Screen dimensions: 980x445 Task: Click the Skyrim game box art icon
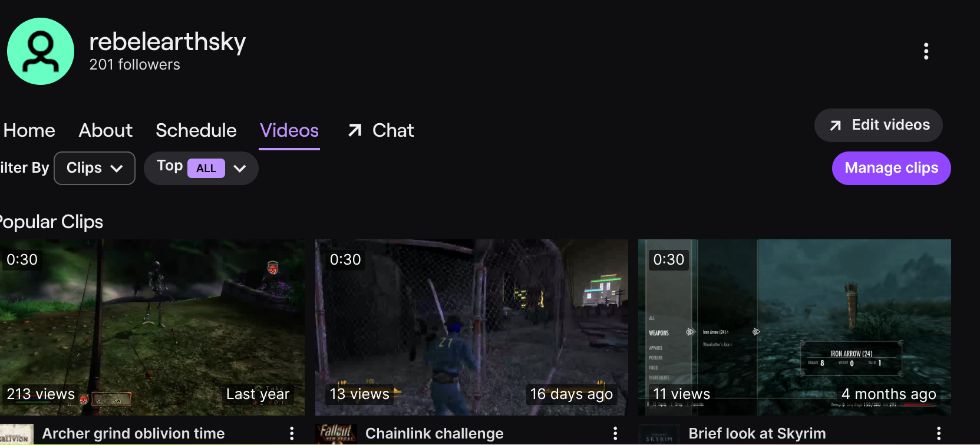(x=659, y=435)
